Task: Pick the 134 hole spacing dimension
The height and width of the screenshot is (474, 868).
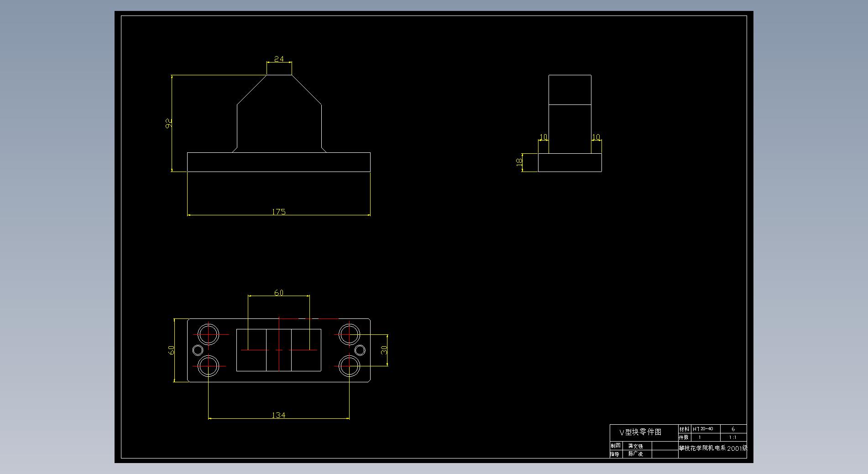Action: tap(278, 415)
